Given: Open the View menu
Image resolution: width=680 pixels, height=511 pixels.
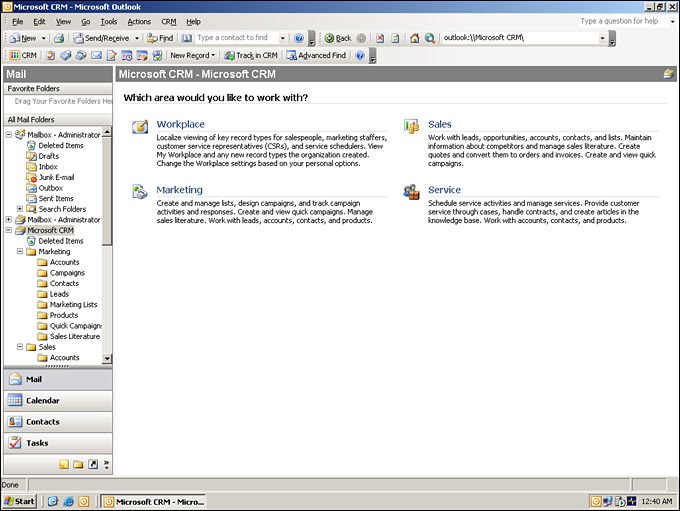Looking at the screenshot, I should point(63,22).
